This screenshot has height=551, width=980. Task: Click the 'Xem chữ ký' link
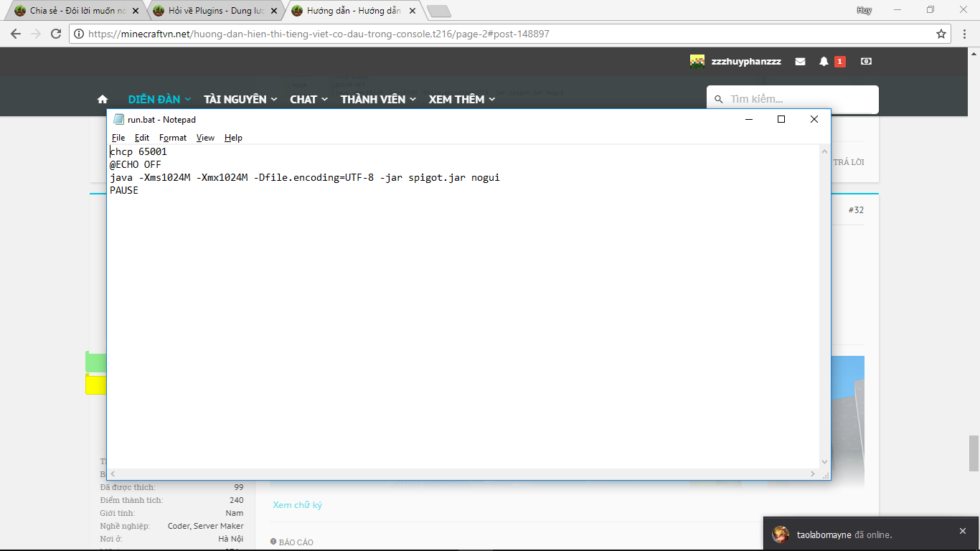tap(297, 505)
